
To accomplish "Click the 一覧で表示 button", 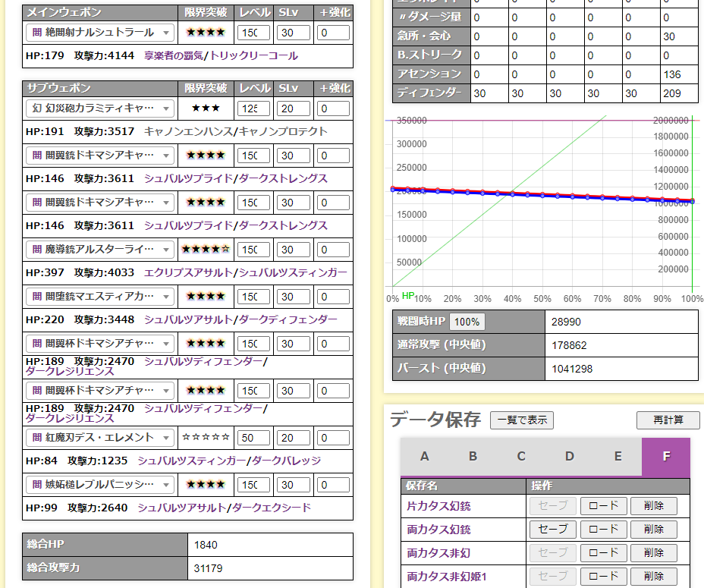I will [x=522, y=420].
